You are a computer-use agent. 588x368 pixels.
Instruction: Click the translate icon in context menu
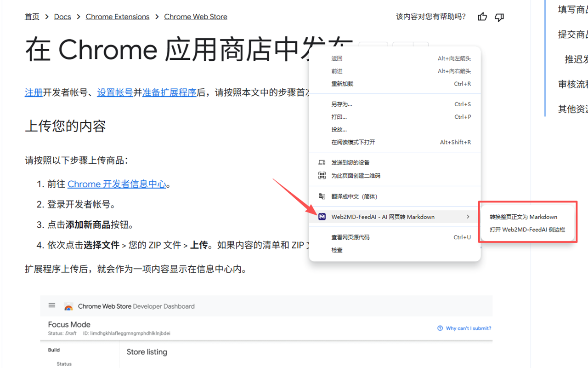coord(322,196)
